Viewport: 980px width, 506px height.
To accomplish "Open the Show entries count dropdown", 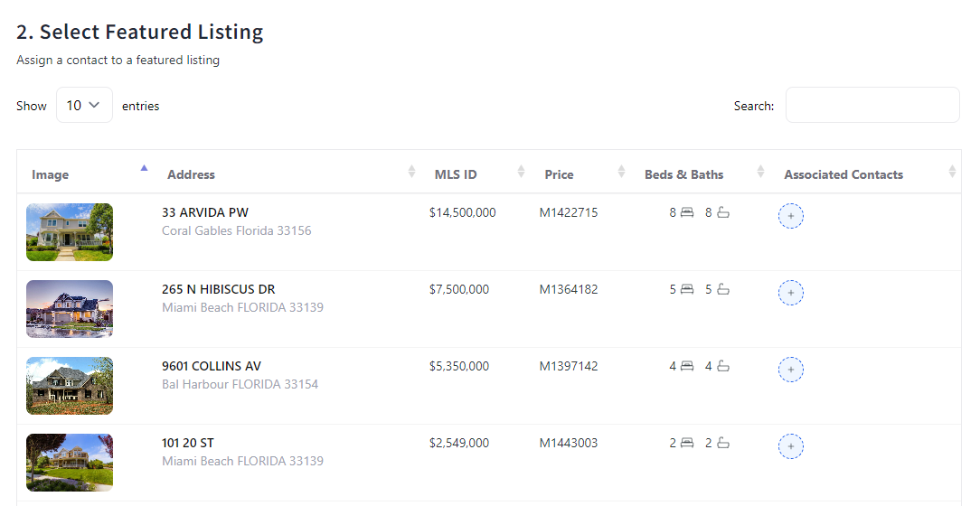I will [x=84, y=105].
